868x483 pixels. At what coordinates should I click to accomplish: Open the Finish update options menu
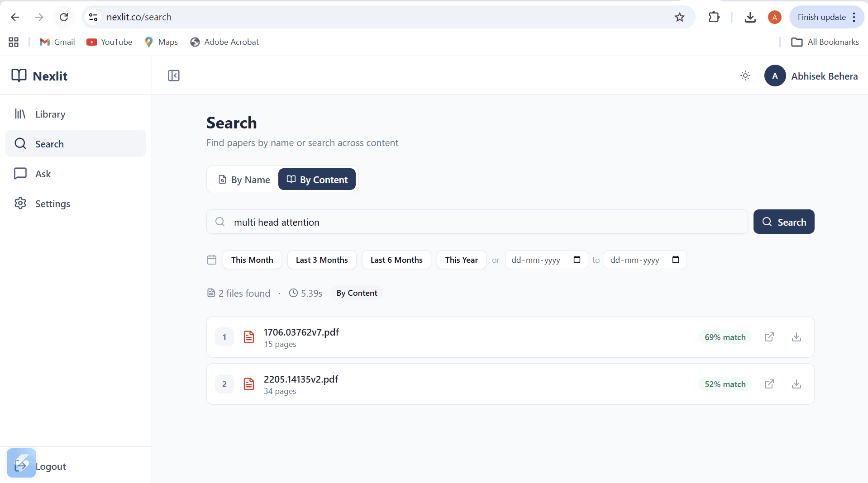[854, 17]
